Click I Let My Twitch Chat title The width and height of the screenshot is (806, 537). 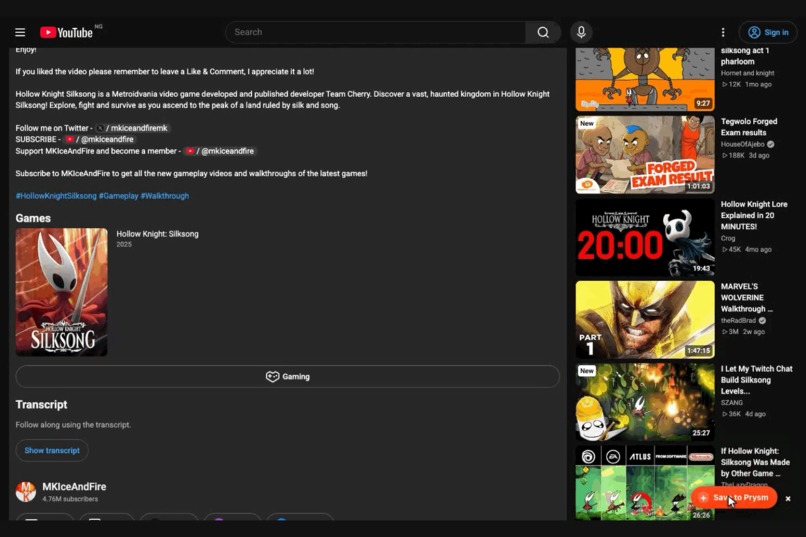pos(756,380)
